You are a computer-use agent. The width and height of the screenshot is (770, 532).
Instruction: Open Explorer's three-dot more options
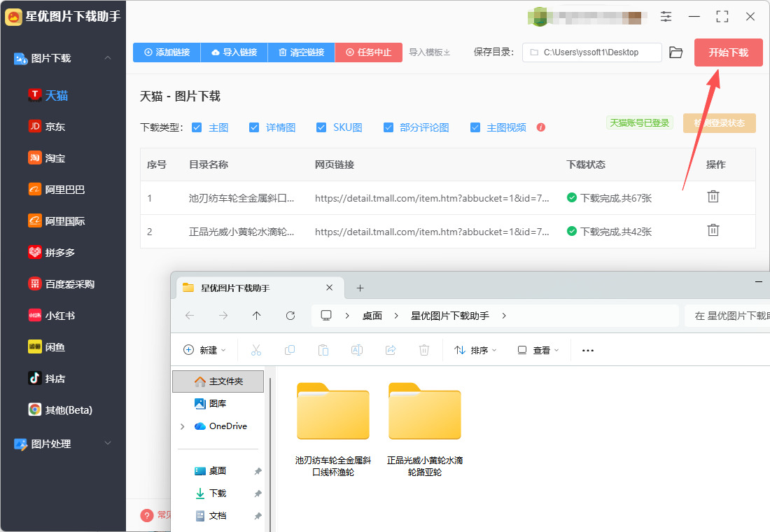point(588,350)
